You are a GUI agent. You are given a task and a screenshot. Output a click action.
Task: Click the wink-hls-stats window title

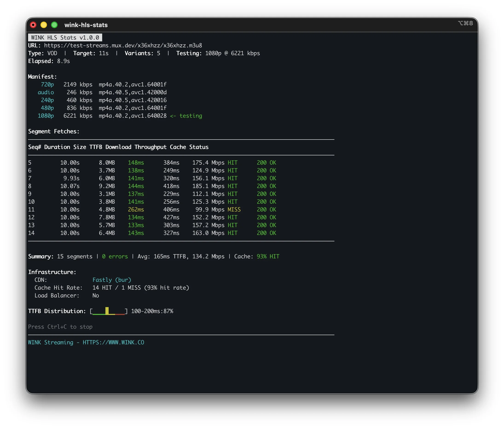pos(86,25)
